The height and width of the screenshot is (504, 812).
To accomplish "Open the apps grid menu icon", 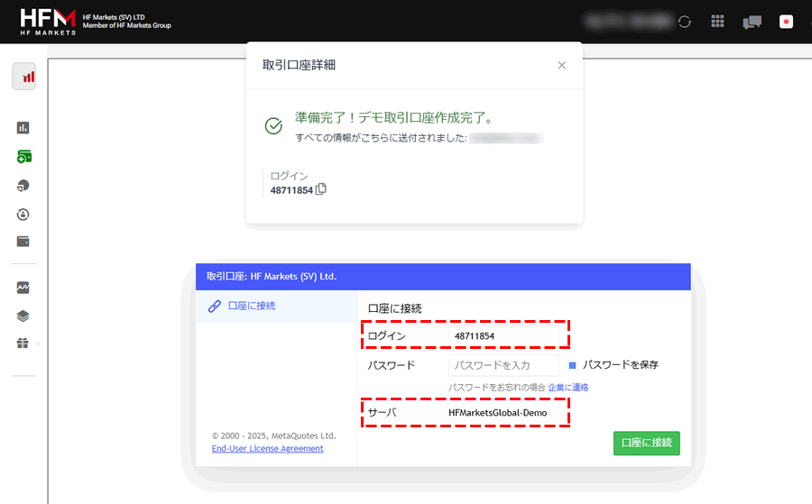I will coord(717,22).
